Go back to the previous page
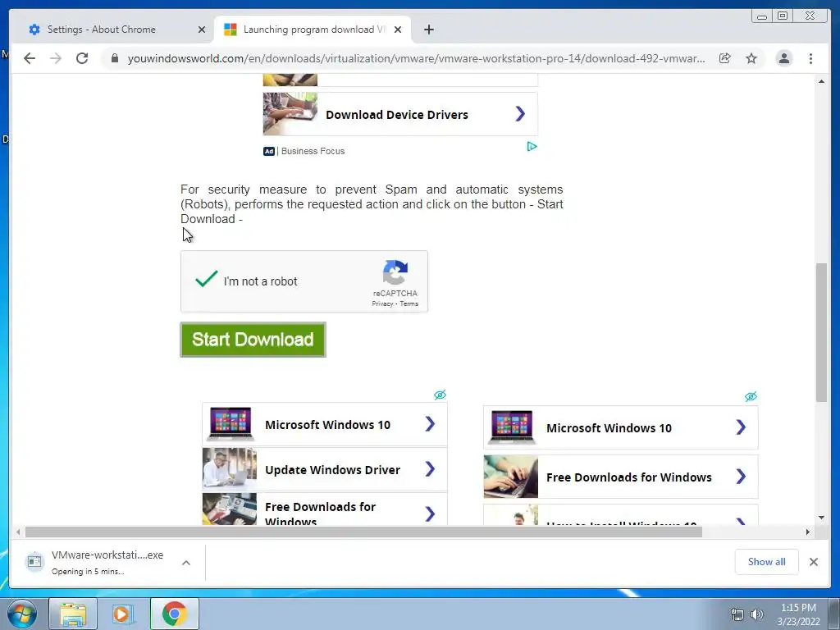 click(x=30, y=58)
